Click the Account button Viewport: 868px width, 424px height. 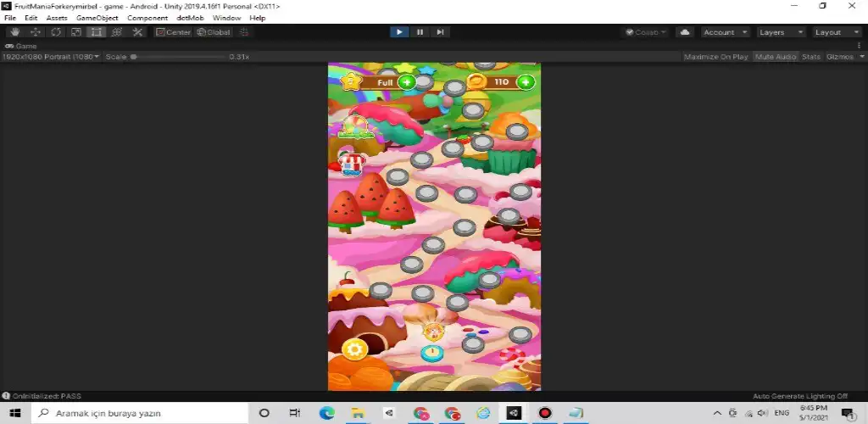point(726,32)
